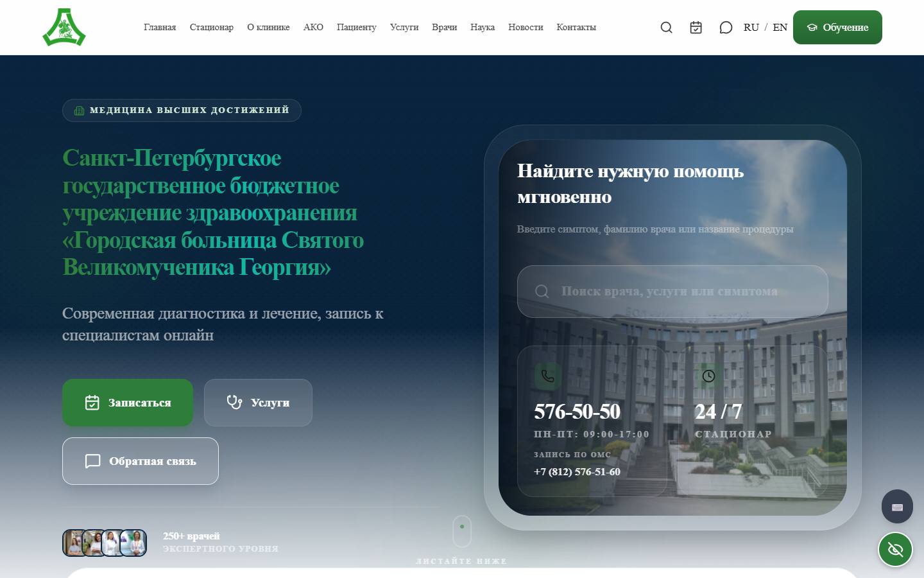This screenshot has width=924, height=578.
Task: Open the Контакты menu item
Action: (x=576, y=28)
